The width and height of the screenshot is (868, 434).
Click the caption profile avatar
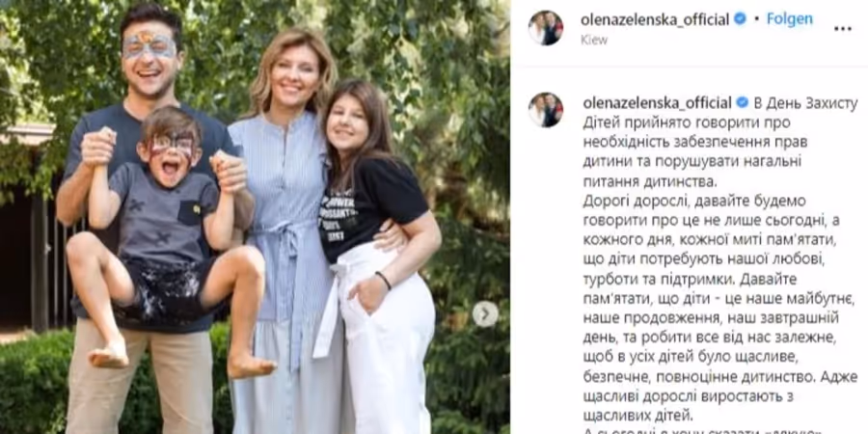pyautogui.click(x=545, y=110)
